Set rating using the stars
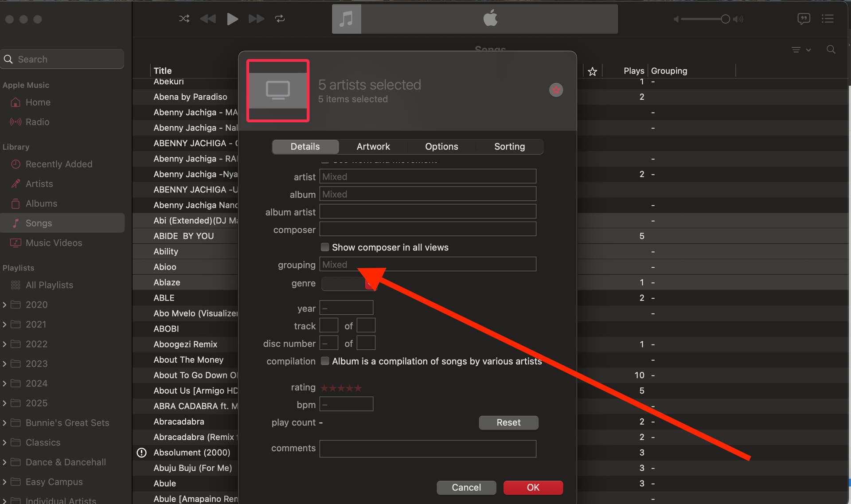 coord(341,388)
